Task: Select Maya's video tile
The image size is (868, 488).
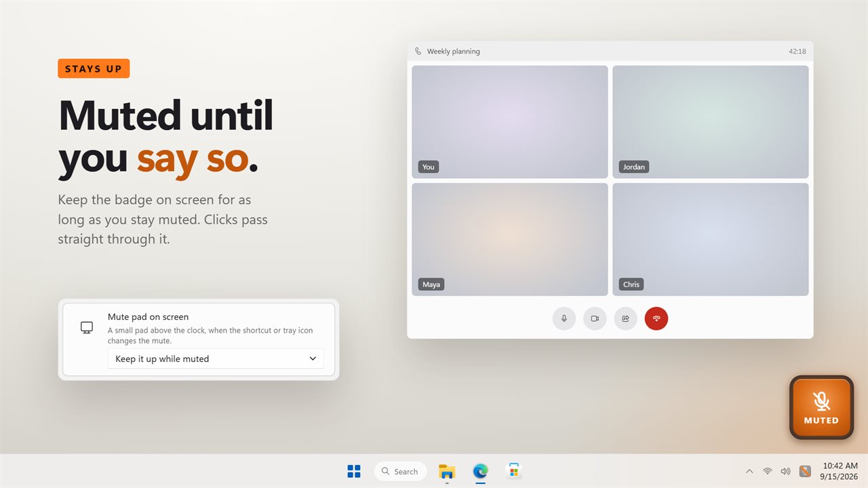Action: pyautogui.click(x=510, y=239)
